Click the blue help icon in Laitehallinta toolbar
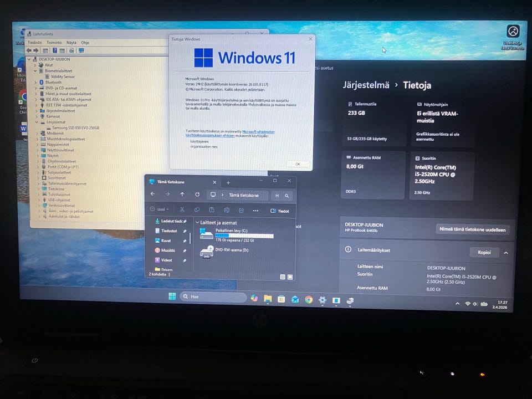The image size is (532, 399). pos(55,50)
